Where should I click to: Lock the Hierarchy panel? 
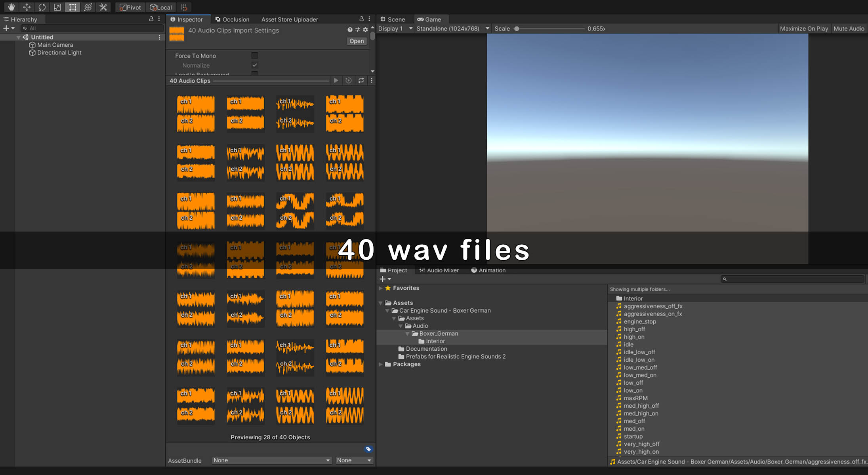point(151,19)
